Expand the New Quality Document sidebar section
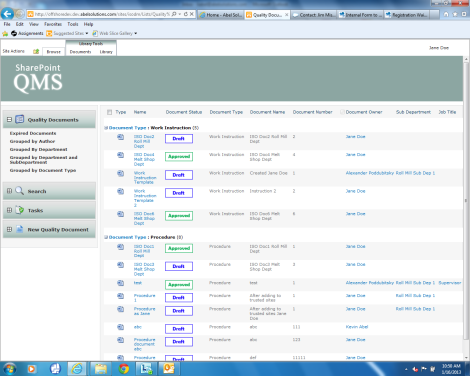 pyautogui.click(x=9, y=229)
